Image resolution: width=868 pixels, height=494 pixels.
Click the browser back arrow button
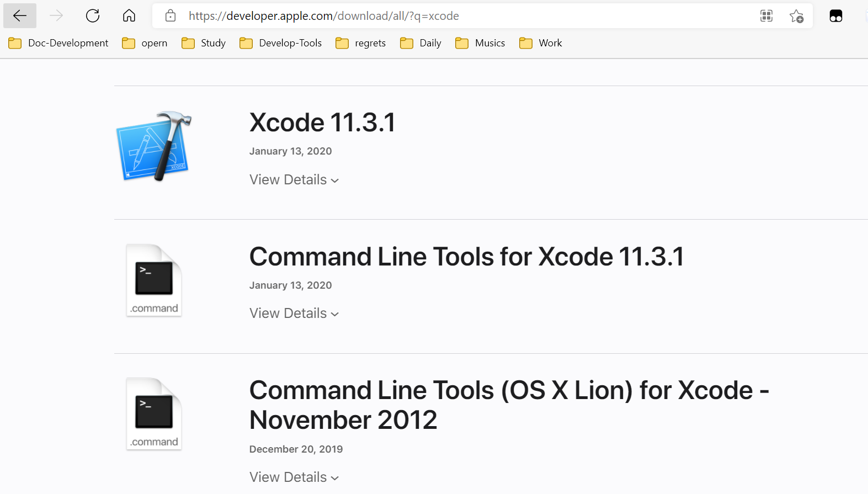pyautogui.click(x=20, y=16)
